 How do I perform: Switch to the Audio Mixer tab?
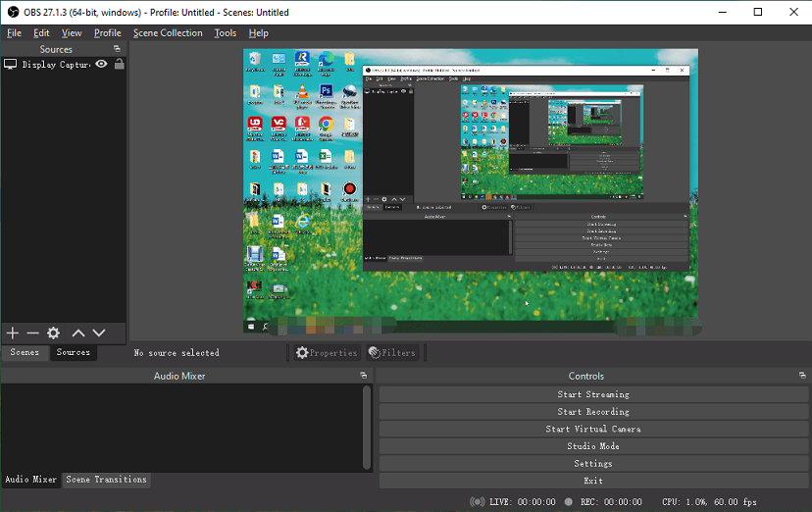tap(30, 480)
